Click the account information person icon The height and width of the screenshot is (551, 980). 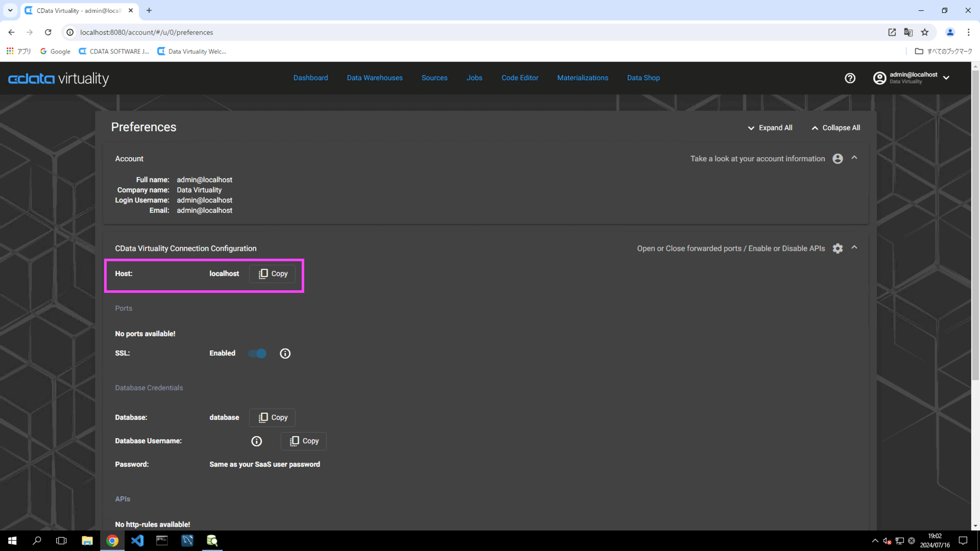pyautogui.click(x=838, y=159)
